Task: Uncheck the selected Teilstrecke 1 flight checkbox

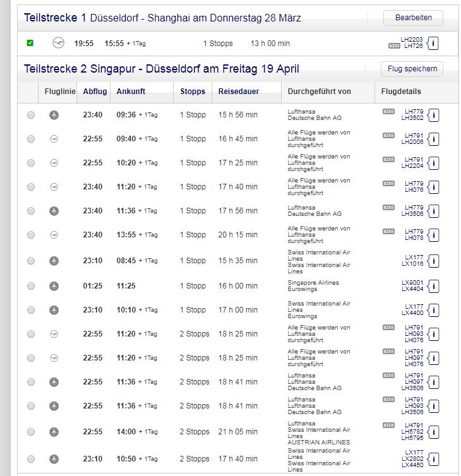Action: pos(30,44)
